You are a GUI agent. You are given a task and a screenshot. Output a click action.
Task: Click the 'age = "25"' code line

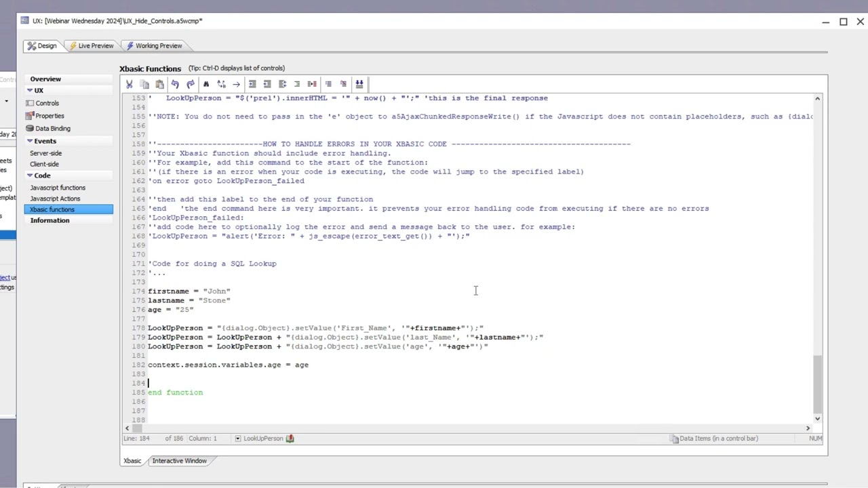coord(171,310)
